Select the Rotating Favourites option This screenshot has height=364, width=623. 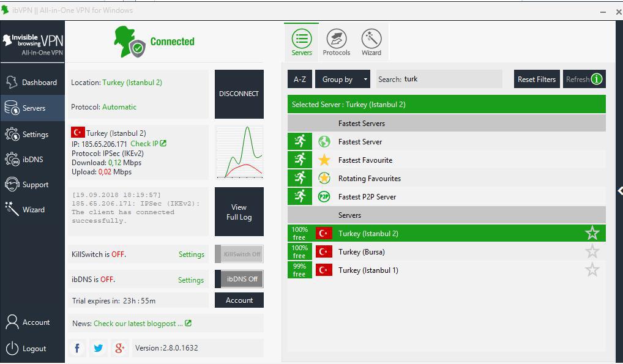pos(447,178)
